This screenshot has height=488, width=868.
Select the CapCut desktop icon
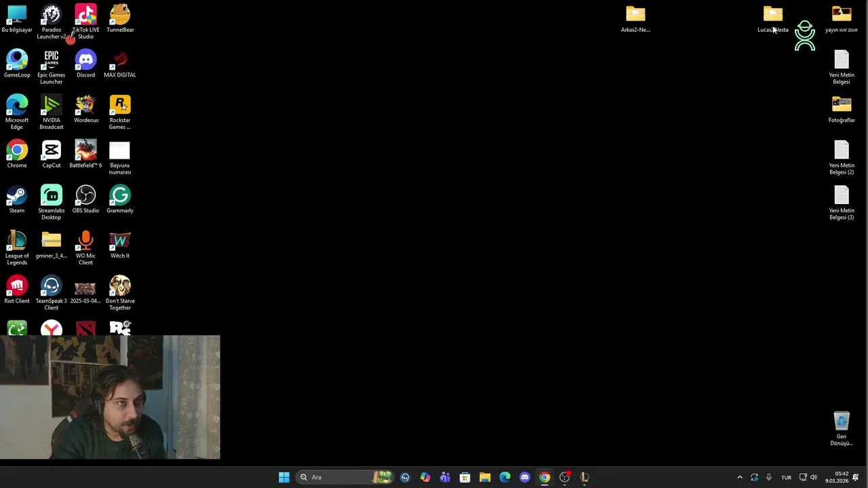[x=52, y=154]
